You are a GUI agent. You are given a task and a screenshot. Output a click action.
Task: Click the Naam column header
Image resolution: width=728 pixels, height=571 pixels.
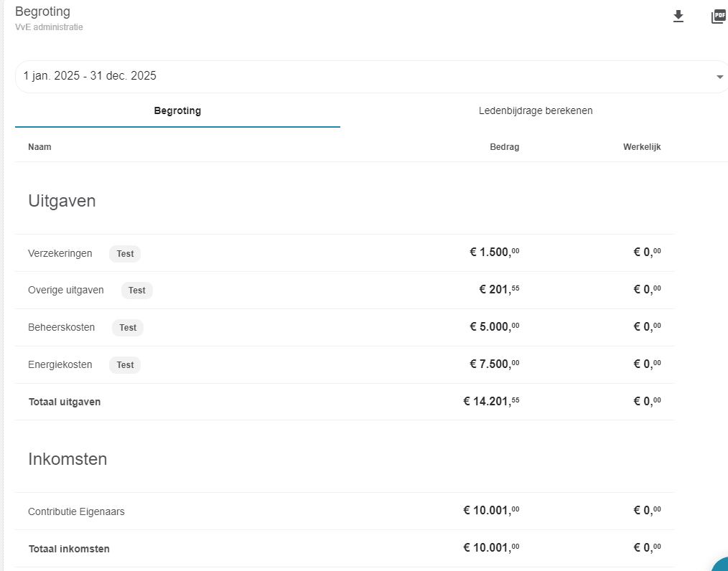tap(39, 147)
